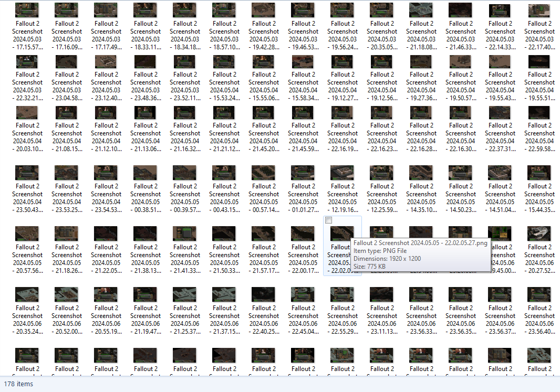Click file name ending 2024.05.03 - 17.16.09
This screenshot has width=560, height=392.
point(66,35)
